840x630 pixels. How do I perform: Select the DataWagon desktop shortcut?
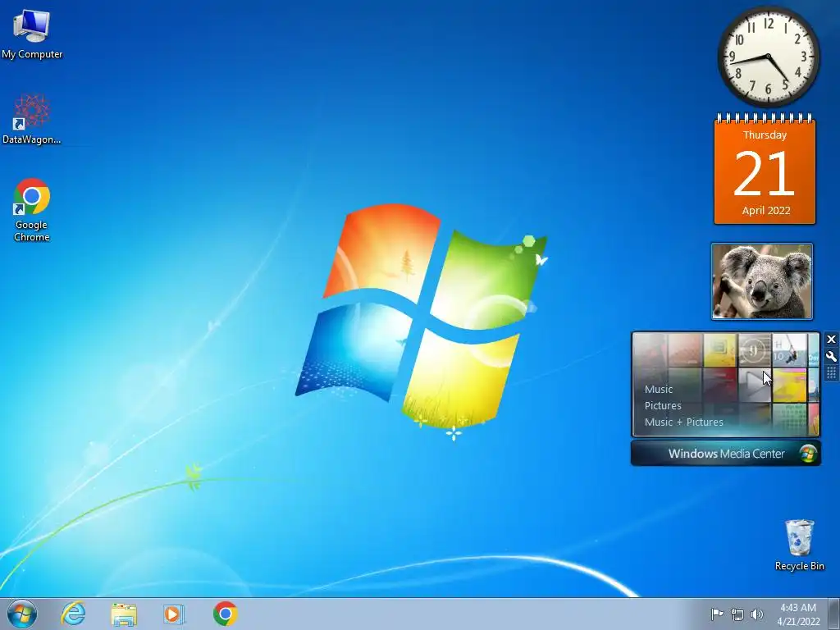[32, 119]
